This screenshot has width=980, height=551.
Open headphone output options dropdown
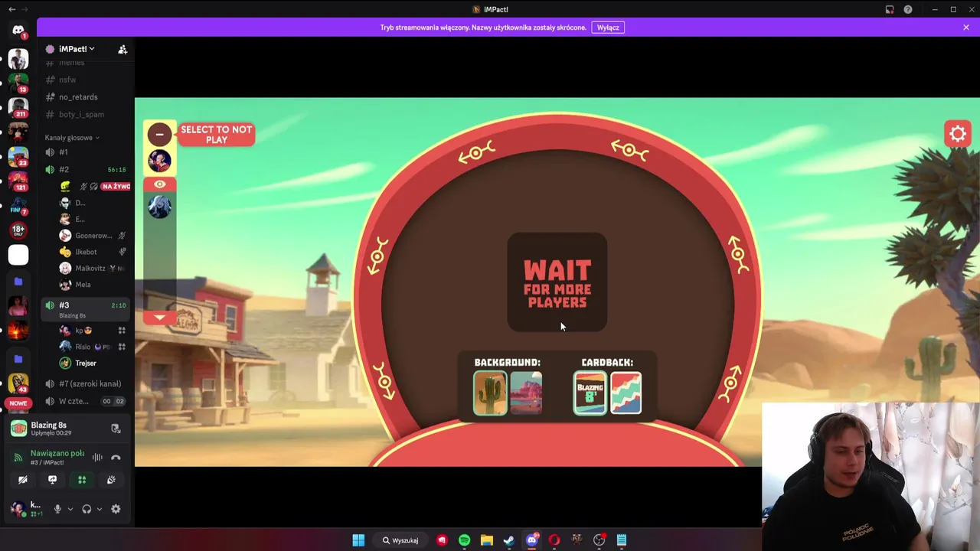(x=99, y=509)
